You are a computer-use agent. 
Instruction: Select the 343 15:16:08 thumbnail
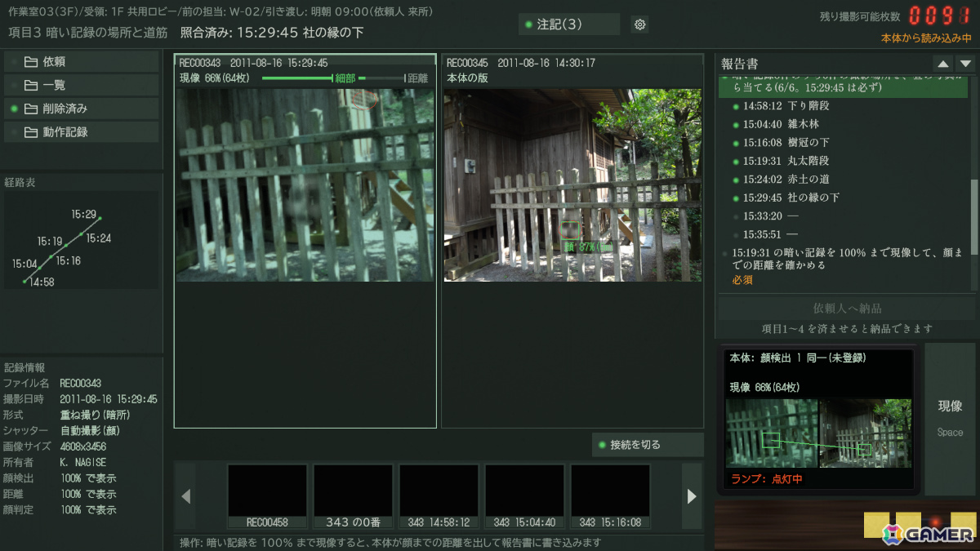coord(610,496)
